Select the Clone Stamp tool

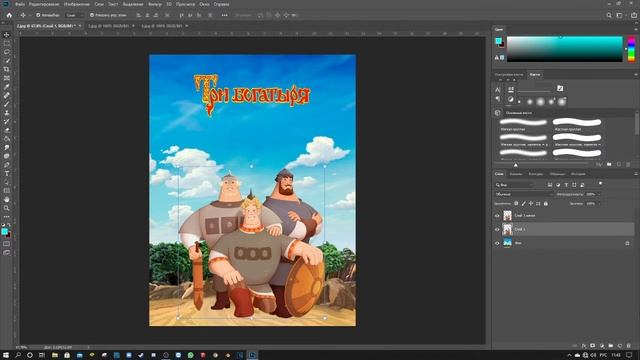(7, 113)
